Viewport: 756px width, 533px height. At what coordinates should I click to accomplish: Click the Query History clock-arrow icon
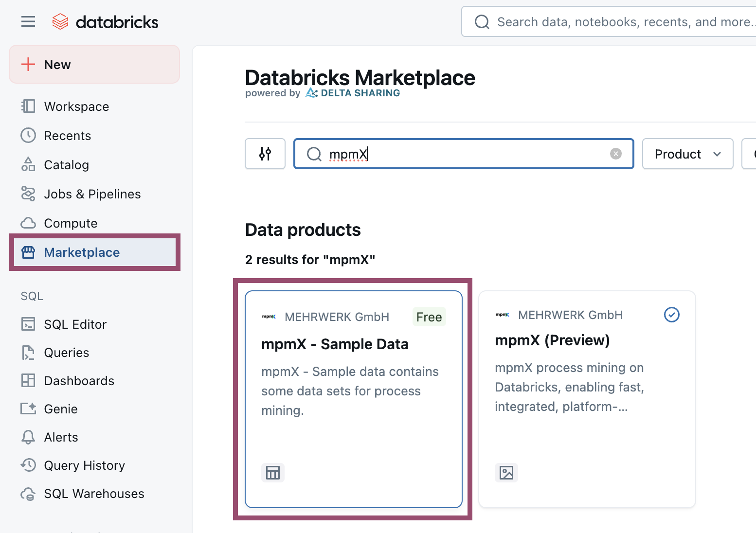tap(28, 465)
